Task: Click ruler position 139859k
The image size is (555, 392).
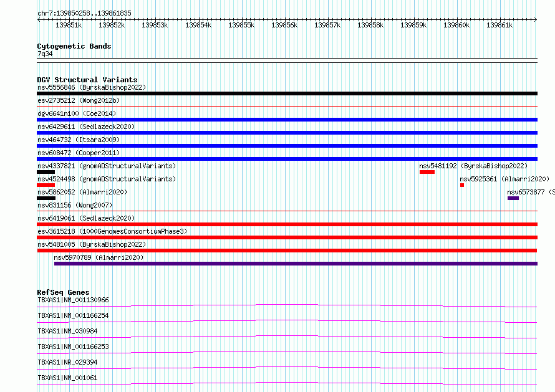Action: [413, 25]
